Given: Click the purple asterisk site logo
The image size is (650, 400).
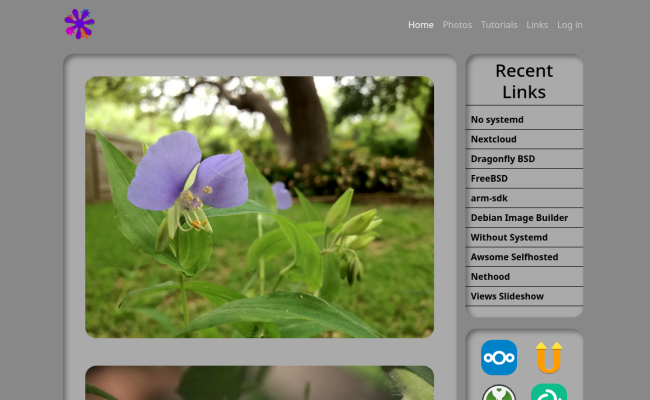Looking at the screenshot, I should [79, 24].
